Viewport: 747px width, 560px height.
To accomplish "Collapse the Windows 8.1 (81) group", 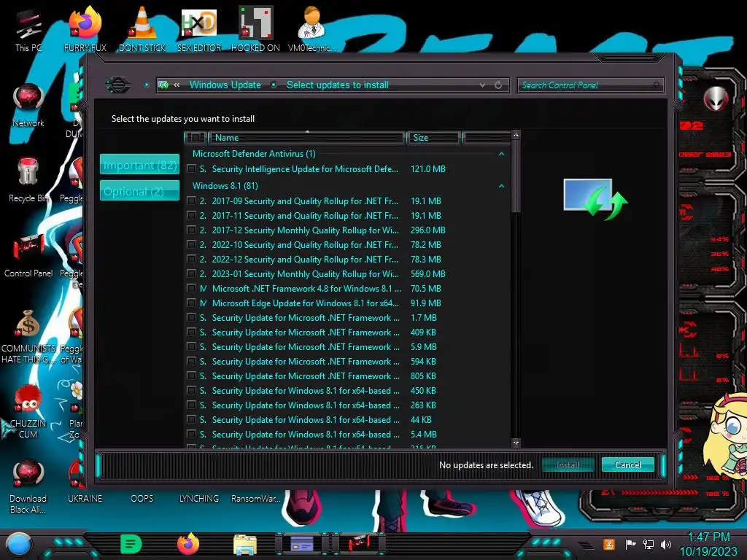I will (x=501, y=186).
